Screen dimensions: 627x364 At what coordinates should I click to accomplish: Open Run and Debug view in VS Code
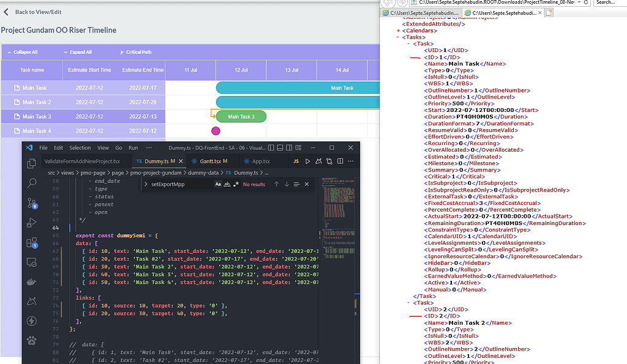point(32,223)
